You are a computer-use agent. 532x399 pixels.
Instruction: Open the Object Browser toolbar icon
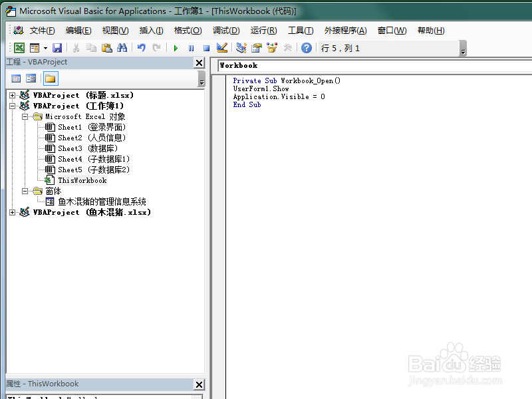click(x=272, y=48)
